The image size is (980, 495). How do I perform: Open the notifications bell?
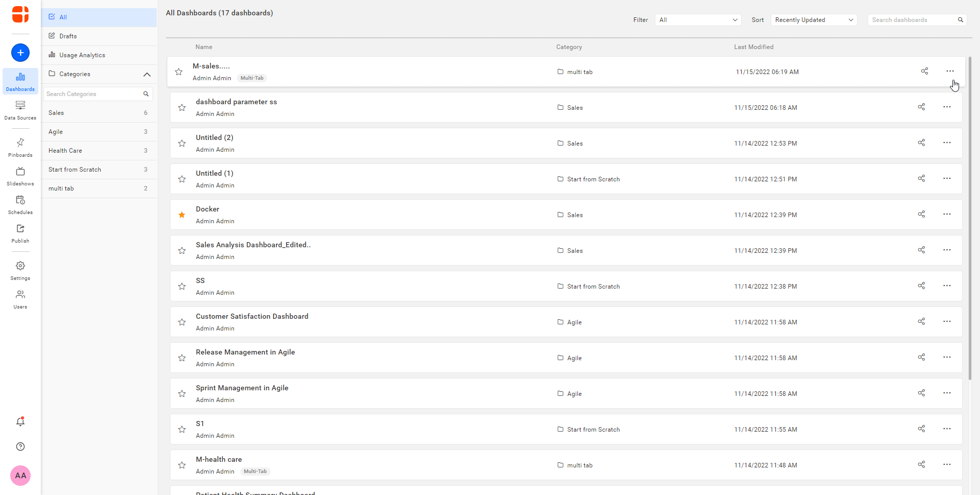coord(20,421)
